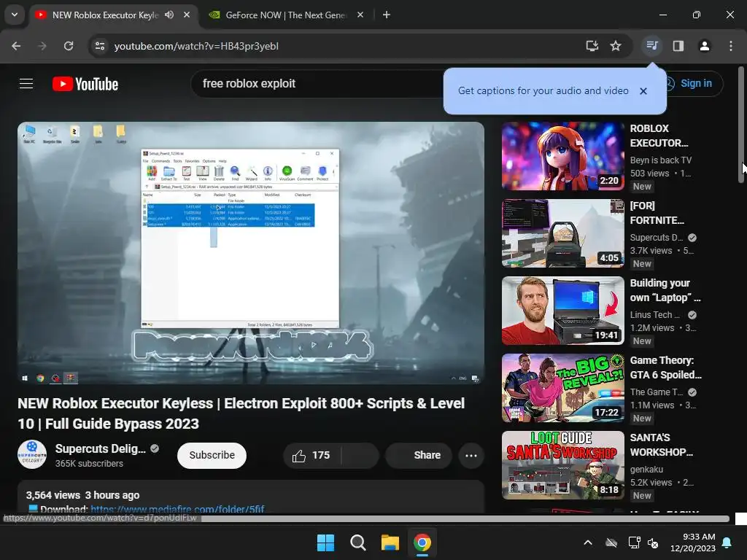The height and width of the screenshot is (560, 747).
Task: Open Chrome from the taskbar
Action: pos(422,542)
